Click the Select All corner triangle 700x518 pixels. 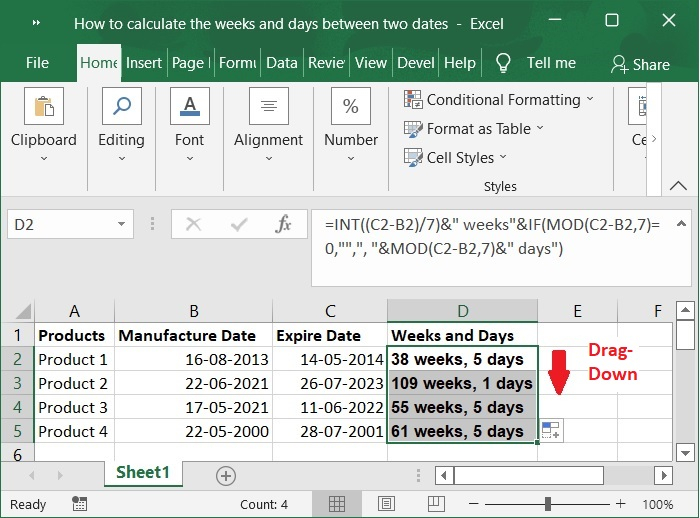(23, 311)
